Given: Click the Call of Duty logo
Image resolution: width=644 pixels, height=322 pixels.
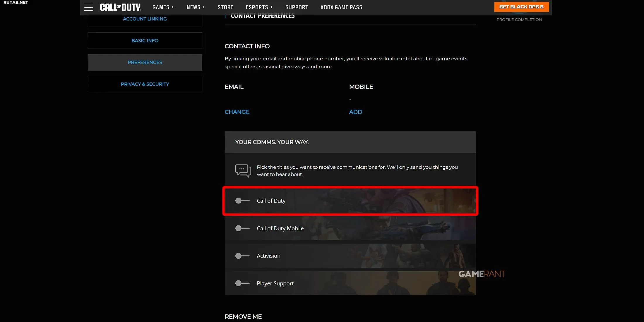Looking at the screenshot, I should click(120, 7).
